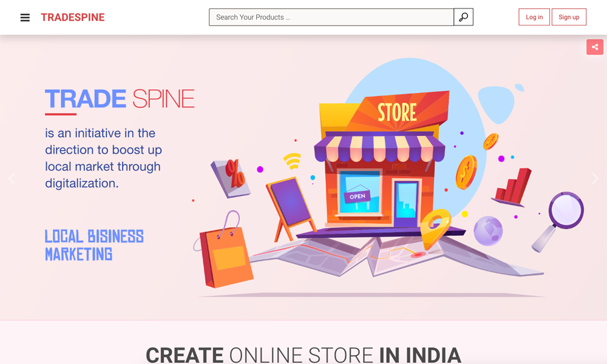Click the magnifier search button
Screen dimensions: 607x364
[x=463, y=17]
